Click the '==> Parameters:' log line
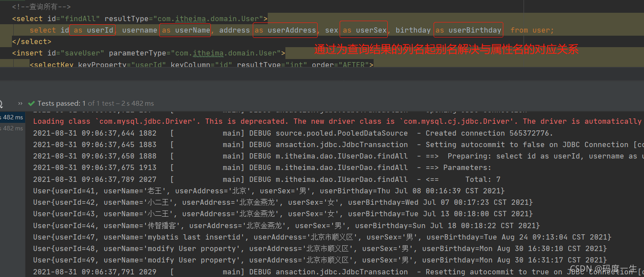644x277 pixels. [262, 167]
